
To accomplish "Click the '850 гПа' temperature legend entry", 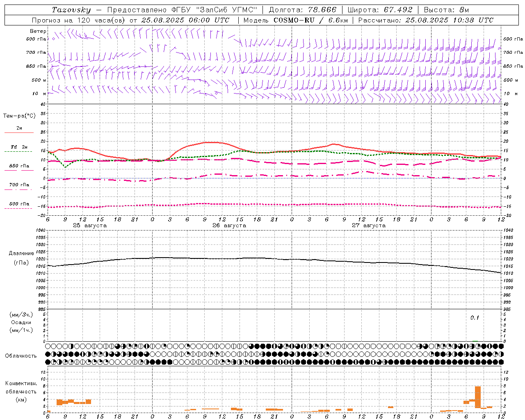I will point(19,166).
